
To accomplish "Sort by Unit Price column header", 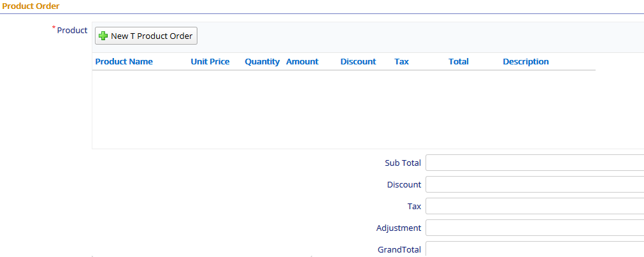I will tap(210, 62).
